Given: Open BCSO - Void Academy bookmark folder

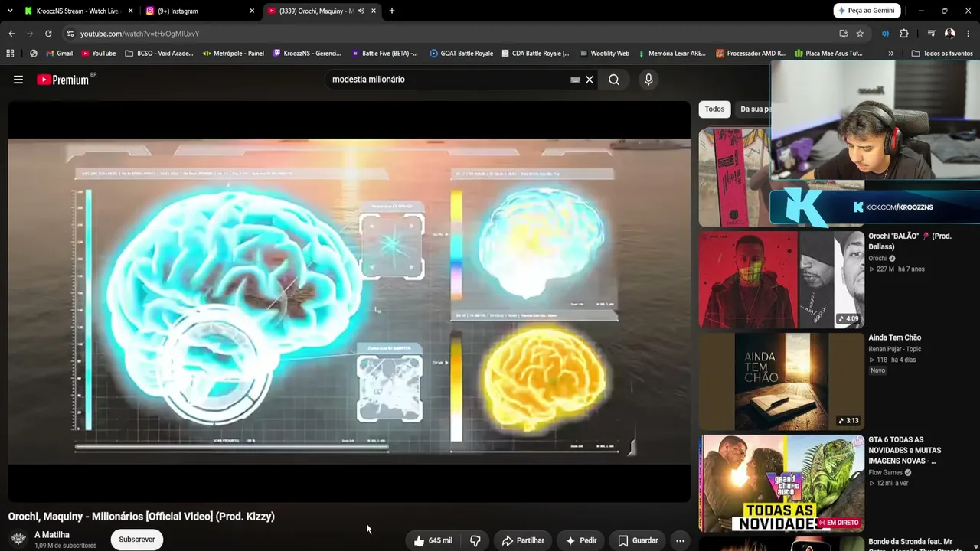Looking at the screenshot, I should click(x=159, y=54).
